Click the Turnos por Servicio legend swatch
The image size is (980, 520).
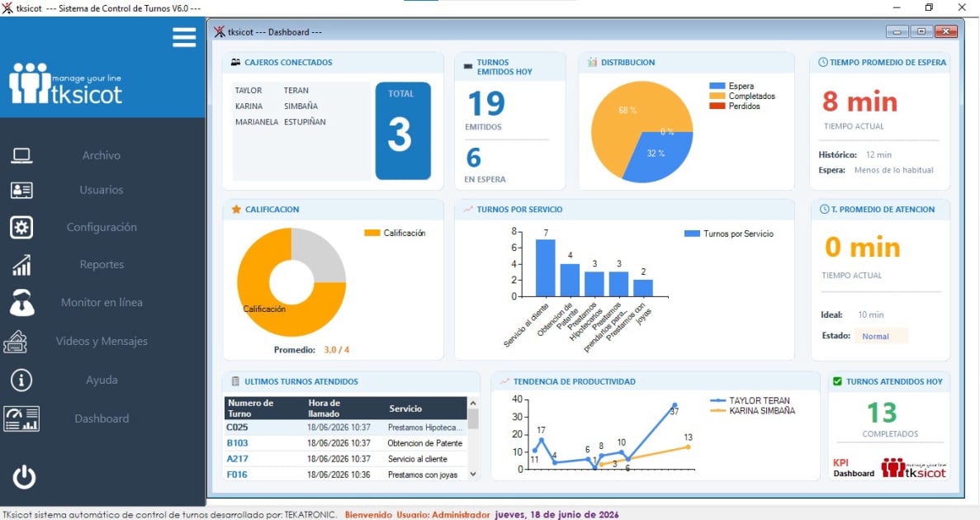(693, 234)
